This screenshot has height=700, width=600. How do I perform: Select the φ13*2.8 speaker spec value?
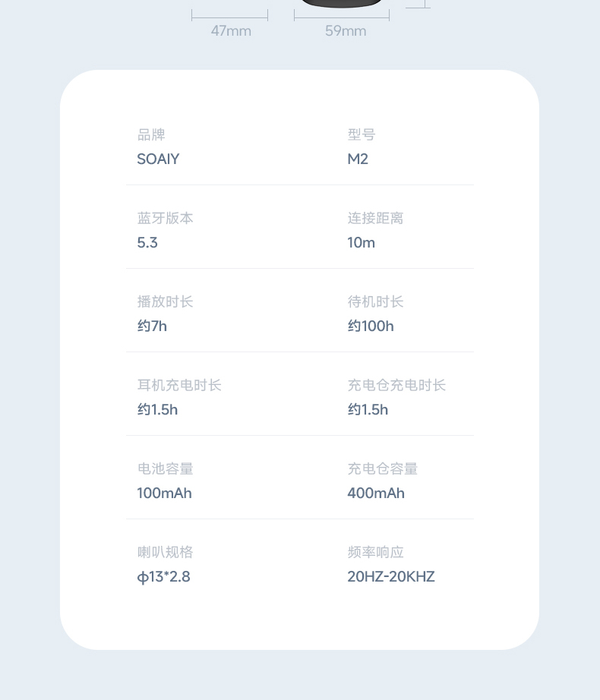163,577
